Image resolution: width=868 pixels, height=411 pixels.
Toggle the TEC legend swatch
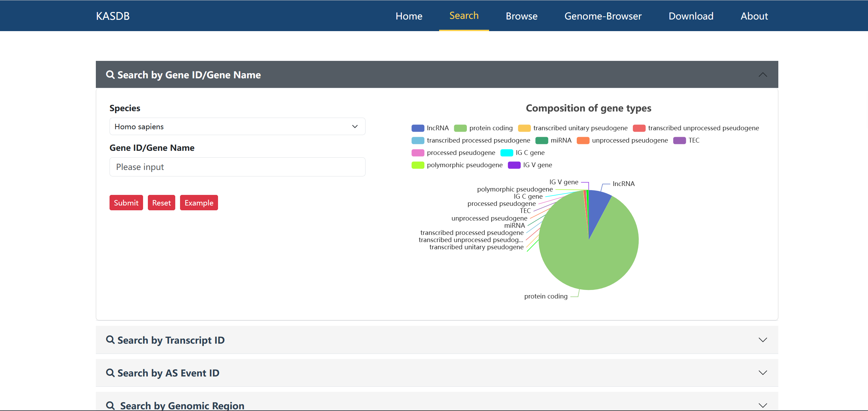click(x=679, y=141)
